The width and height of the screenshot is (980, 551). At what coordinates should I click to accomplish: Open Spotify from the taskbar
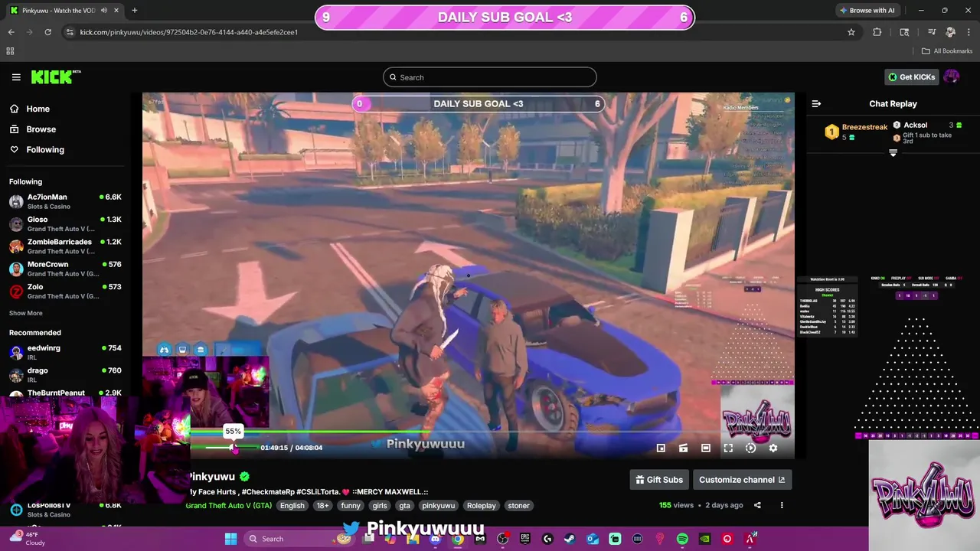(682, 539)
